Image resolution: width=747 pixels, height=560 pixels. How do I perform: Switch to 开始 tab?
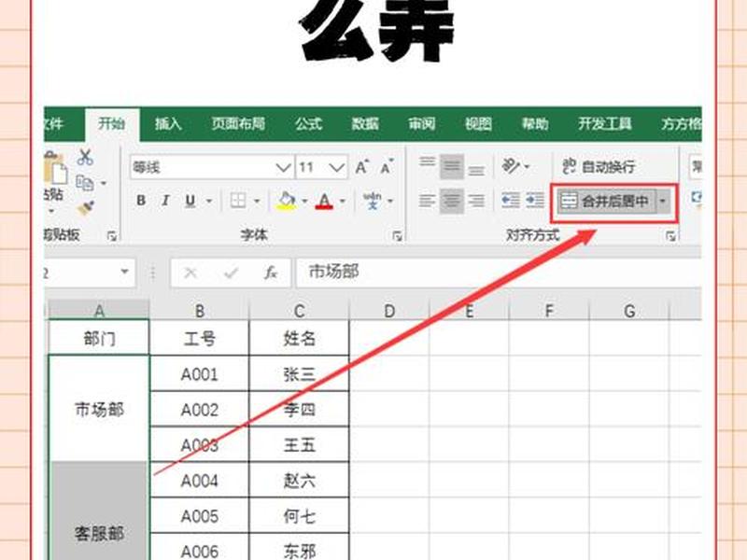(x=112, y=124)
